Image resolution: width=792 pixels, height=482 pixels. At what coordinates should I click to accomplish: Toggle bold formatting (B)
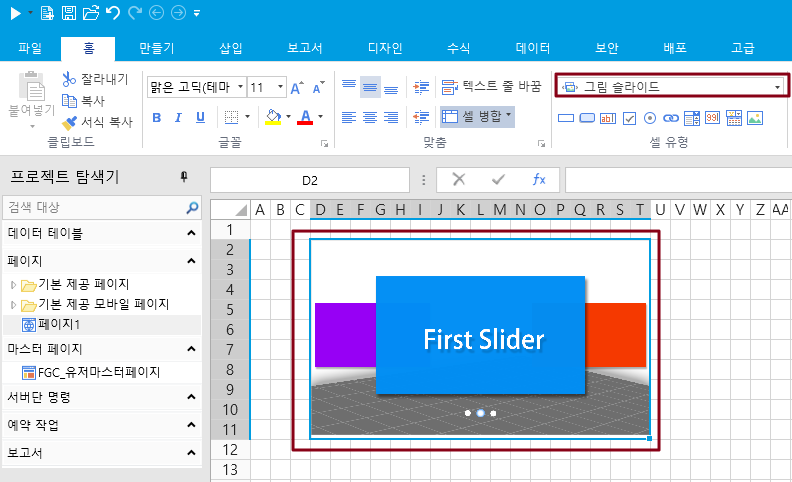click(x=156, y=117)
